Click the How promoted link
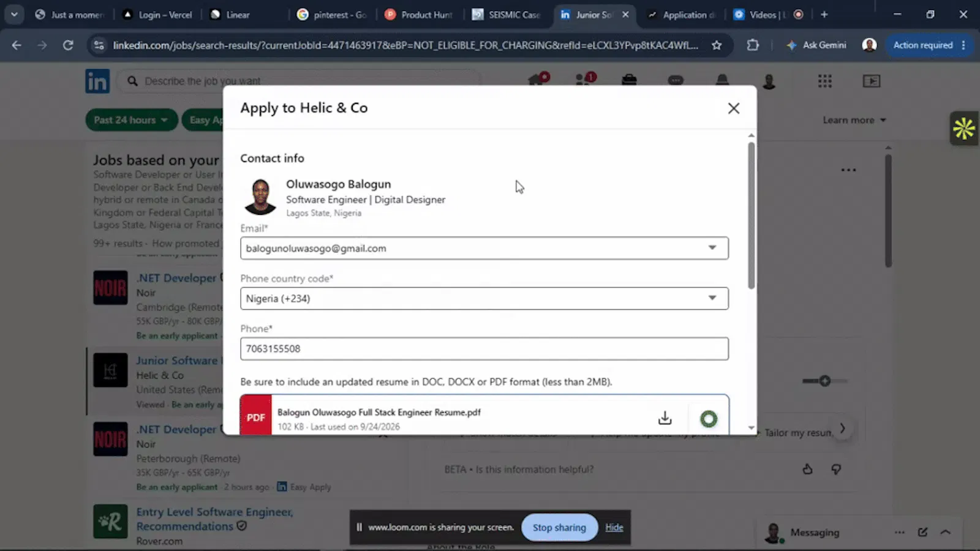 pyautogui.click(x=185, y=243)
